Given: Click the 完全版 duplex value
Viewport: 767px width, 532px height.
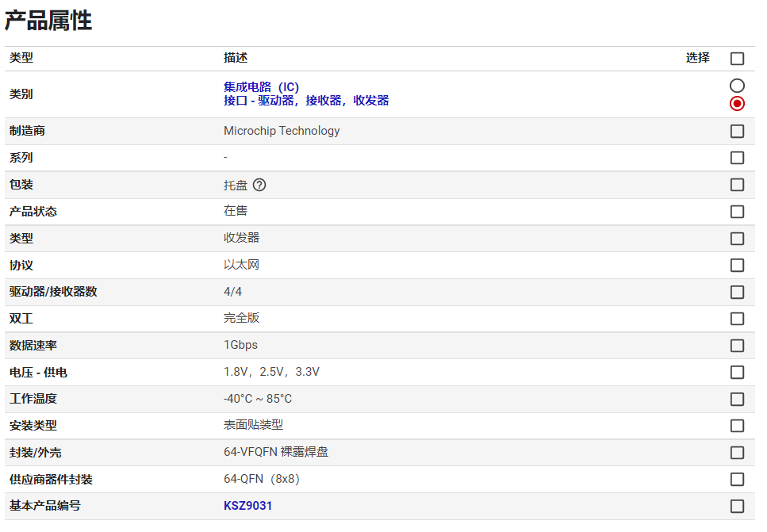Looking at the screenshot, I should 241,318.
